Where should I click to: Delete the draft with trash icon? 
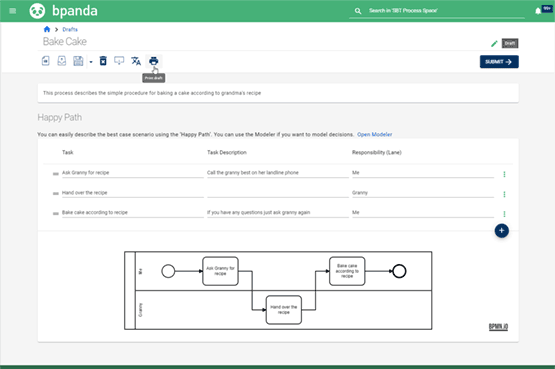point(103,61)
